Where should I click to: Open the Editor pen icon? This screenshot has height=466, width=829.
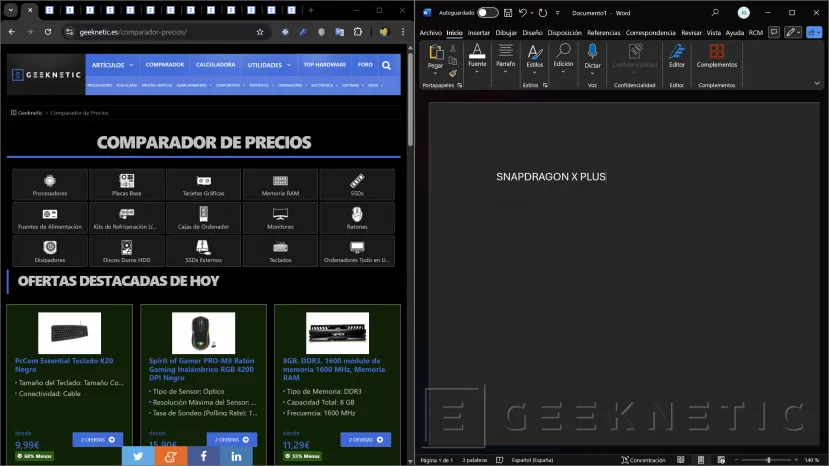(677, 52)
